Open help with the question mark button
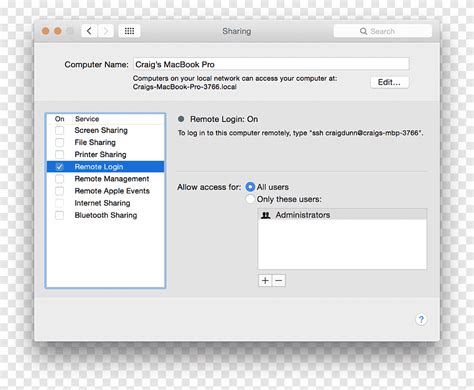This screenshot has width=474, height=390. pyautogui.click(x=421, y=319)
